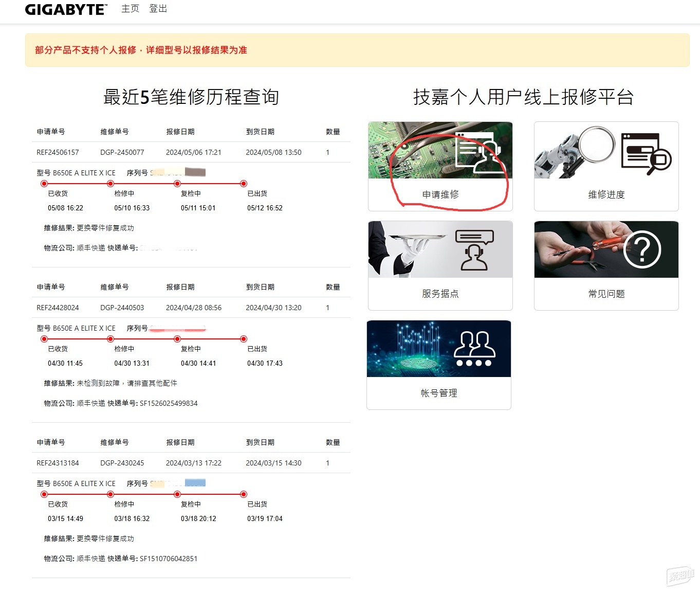Image resolution: width=700 pixels, height=592 pixels.
Task: Click report date 2024/04/28 08:56
Action: pos(194,308)
